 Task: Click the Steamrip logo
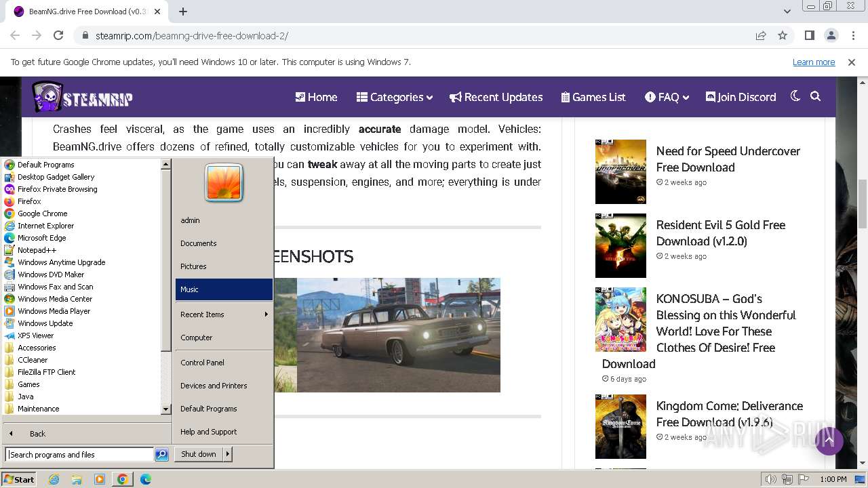click(x=82, y=97)
